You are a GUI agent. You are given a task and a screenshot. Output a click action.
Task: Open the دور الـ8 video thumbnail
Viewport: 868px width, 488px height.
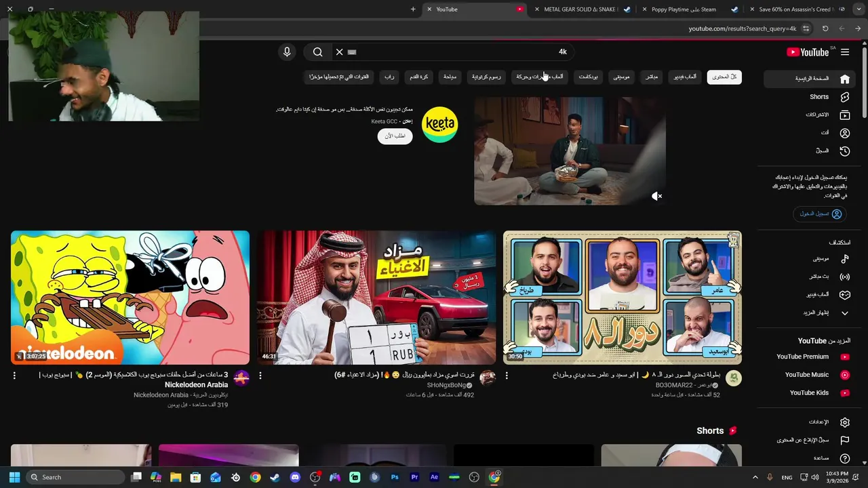[623, 298]
